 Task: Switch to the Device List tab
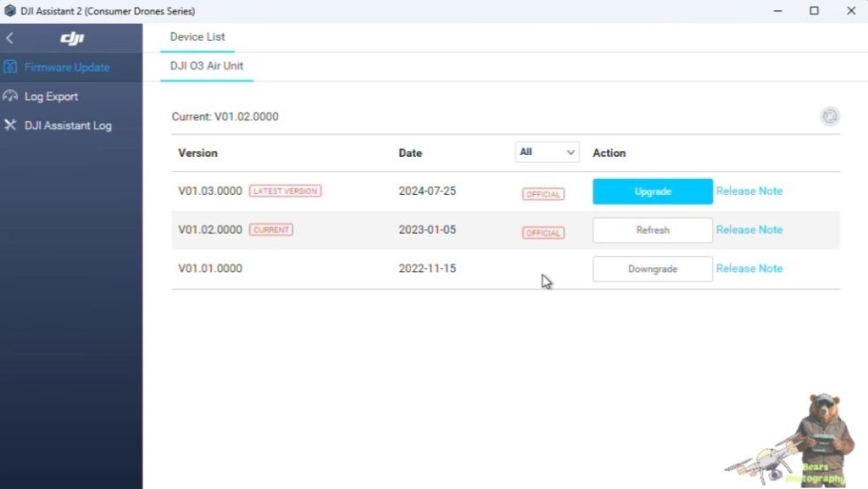point(197,37)
